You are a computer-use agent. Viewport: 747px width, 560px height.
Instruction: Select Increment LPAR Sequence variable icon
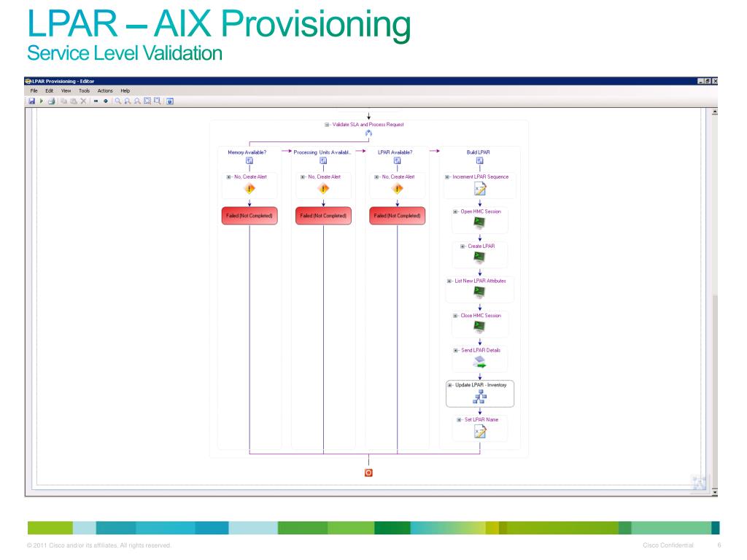(x=480, y=189)
